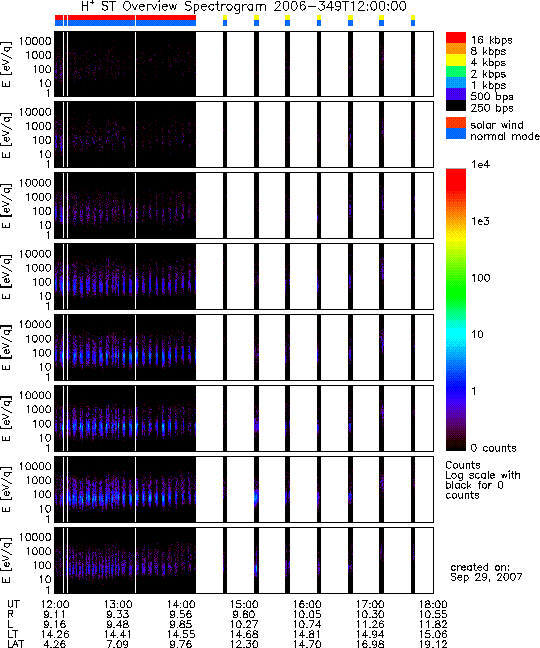This screenshot has height=648, width=540.
Task: Select the L value 11.82
Action: tap(433, 624)
